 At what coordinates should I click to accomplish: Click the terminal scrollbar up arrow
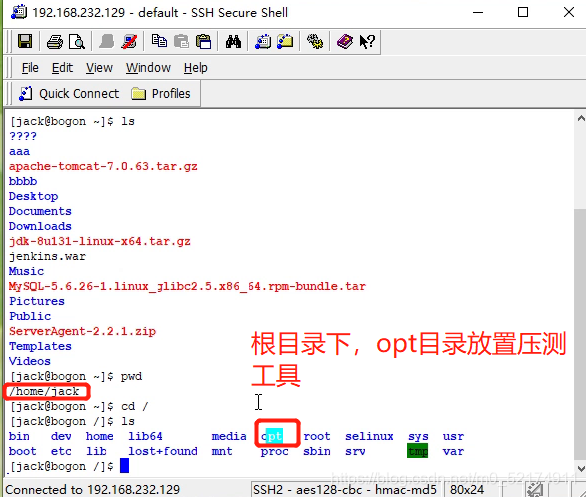click(580, 119)
